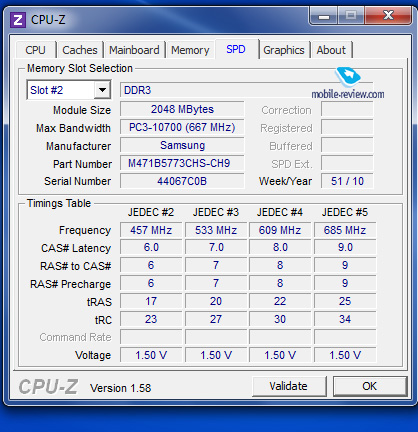
Task: Open the Slot #2 dropdown arrow
Action: click(102, 90)
